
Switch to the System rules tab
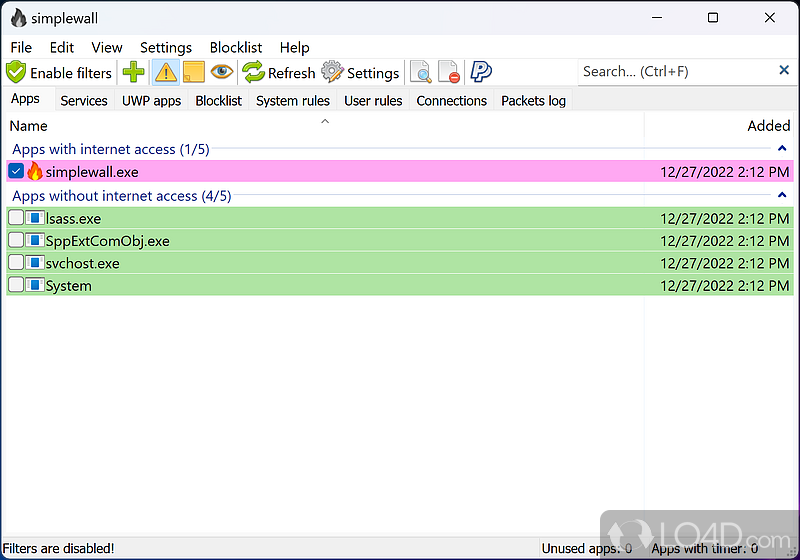[293, 101]
